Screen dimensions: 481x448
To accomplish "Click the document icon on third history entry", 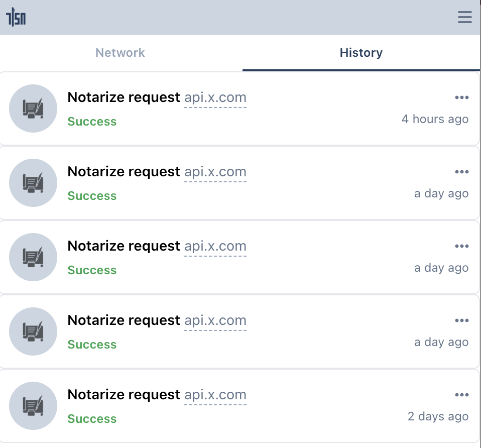I will (33, 257).
